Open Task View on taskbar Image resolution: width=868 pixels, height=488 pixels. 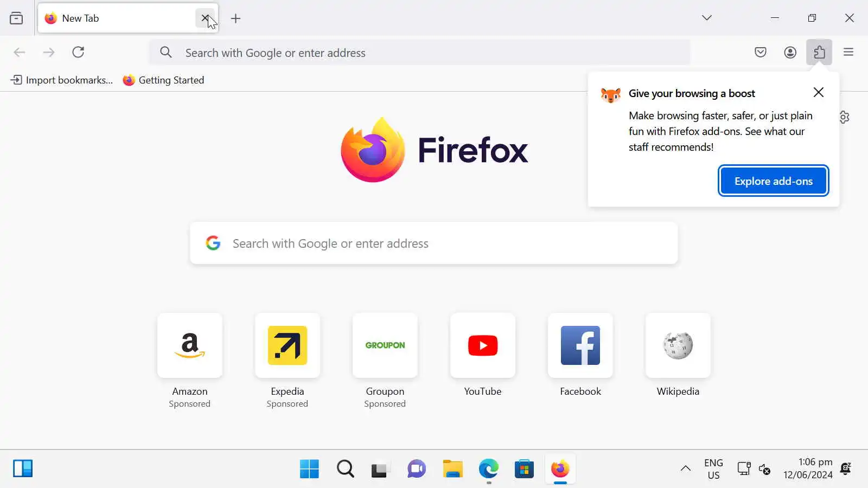(x=381, y=468)
